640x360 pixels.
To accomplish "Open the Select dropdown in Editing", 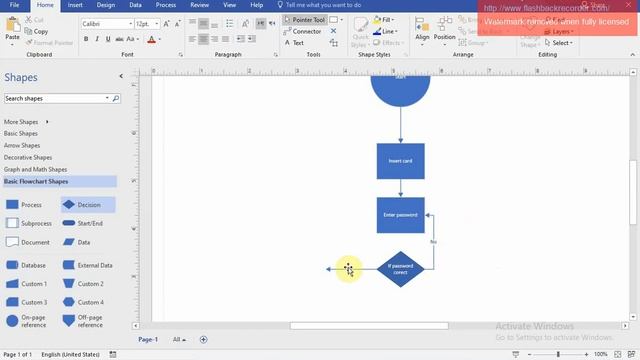I will 559,42.
